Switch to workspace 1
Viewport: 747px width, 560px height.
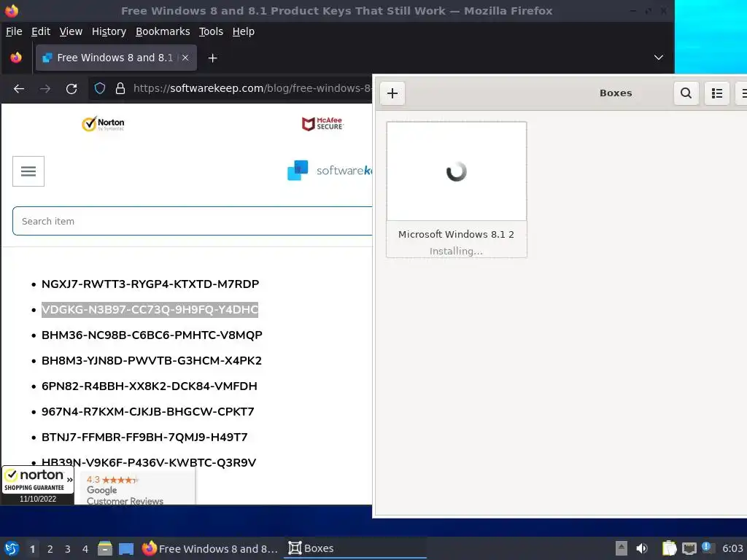click(x=32, y=549)
